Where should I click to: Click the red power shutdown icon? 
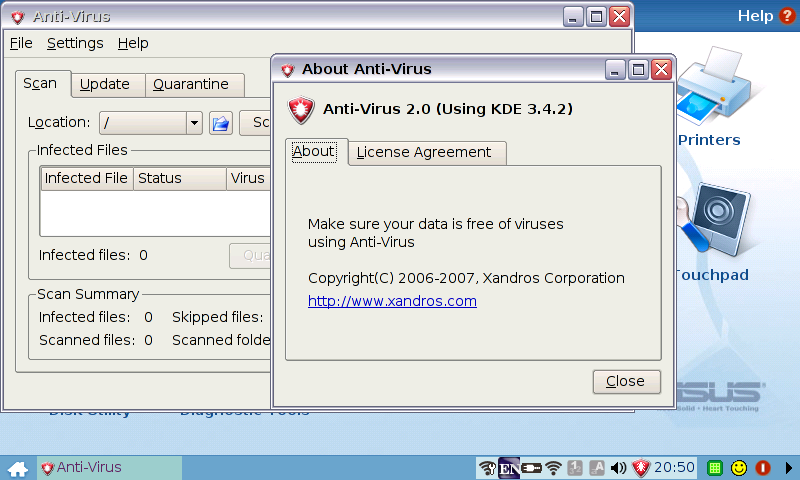[x=763, y=468]
